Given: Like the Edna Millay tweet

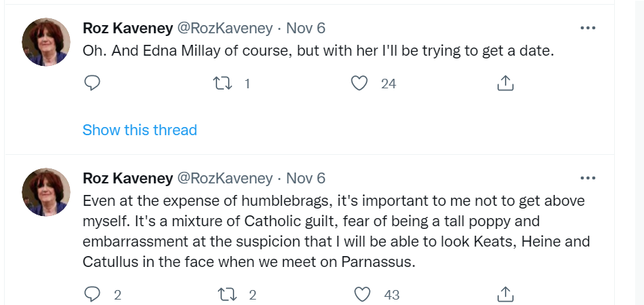Looking at the screenshot, I should (360, 84).
